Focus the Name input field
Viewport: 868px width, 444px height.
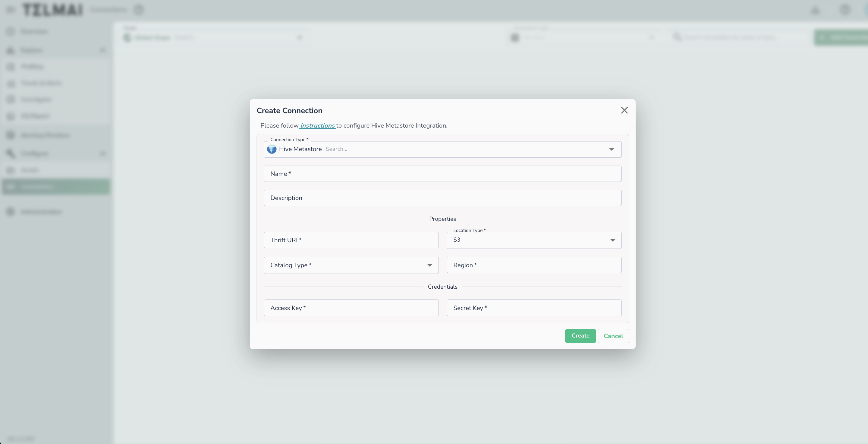coord(442,174)
